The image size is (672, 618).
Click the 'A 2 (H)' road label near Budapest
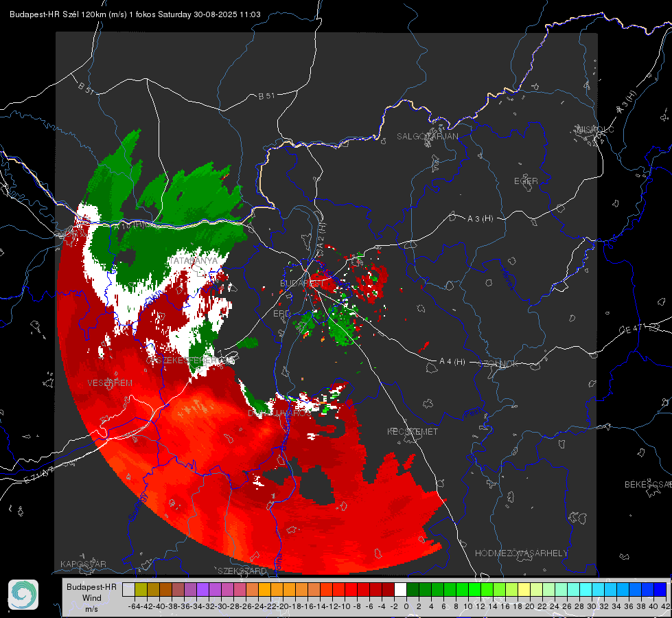(x=321, y=236)
